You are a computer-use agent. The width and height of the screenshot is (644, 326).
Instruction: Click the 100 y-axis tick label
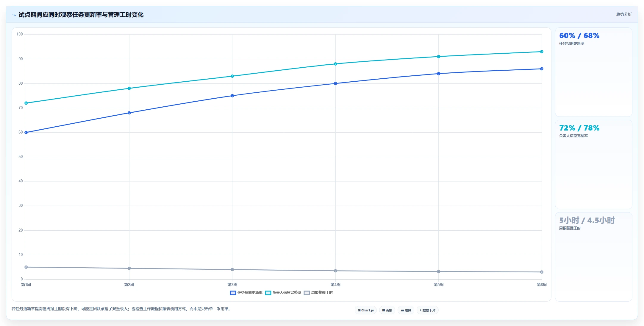(20, 34)
